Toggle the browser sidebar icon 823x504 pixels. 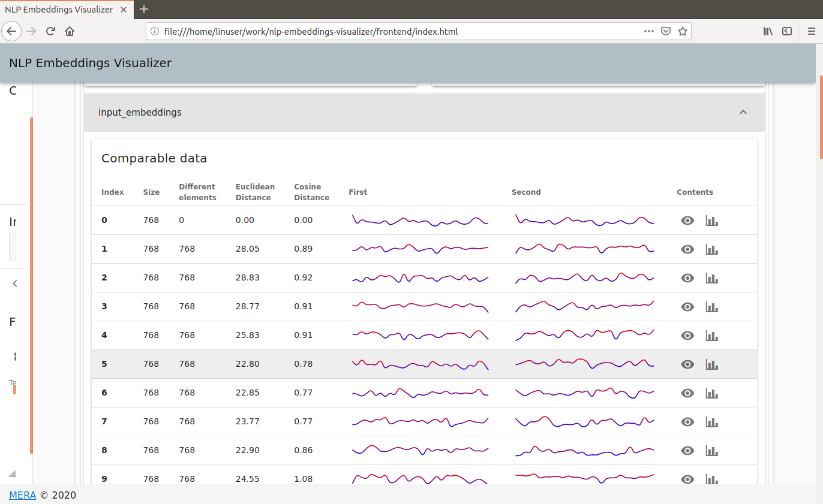point(787,31)
